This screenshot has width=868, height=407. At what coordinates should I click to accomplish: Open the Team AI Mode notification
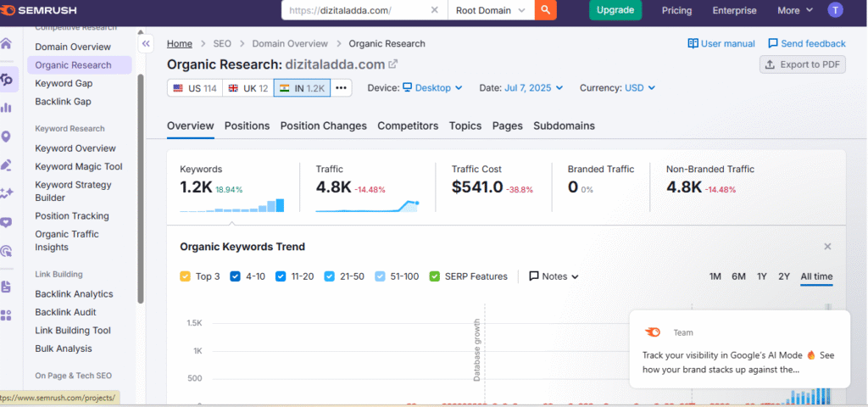(x=739, y=348)
